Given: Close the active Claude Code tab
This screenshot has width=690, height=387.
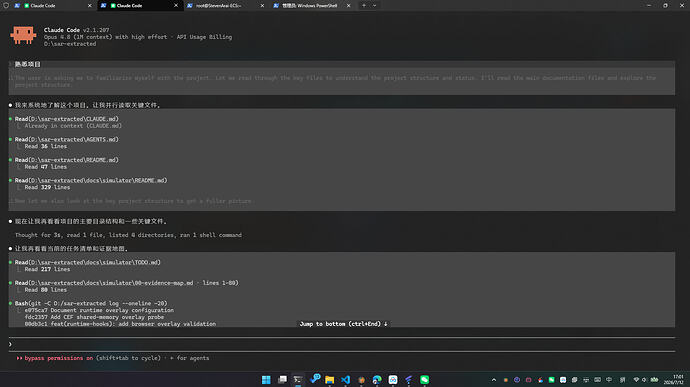Looking at the screenshot, I should (176, 6).
